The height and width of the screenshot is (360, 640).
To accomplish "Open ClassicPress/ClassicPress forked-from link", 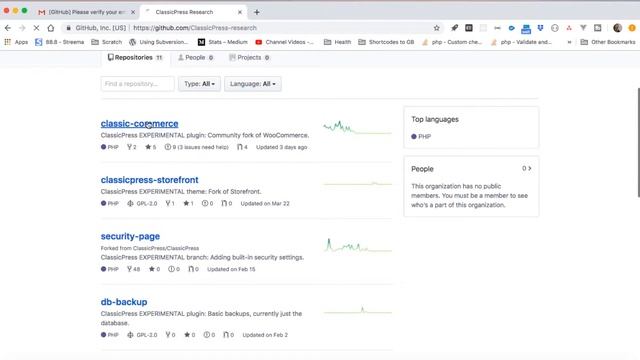I will tap(165, 248).
